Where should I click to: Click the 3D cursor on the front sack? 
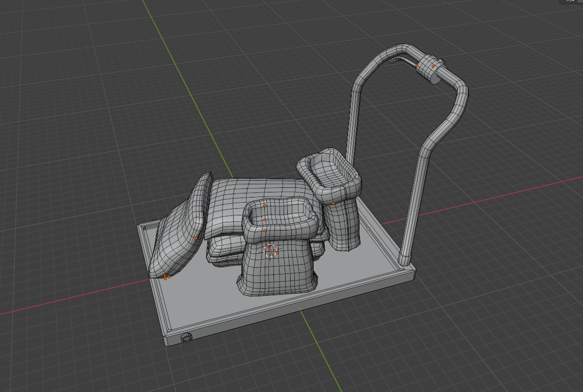270,250
